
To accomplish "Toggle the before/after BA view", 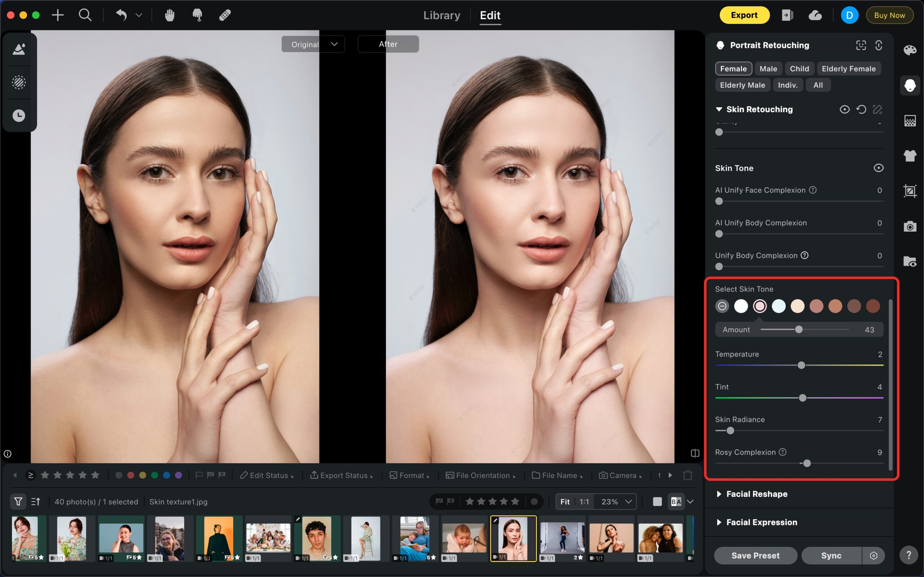I will click(x=676, y=502).
